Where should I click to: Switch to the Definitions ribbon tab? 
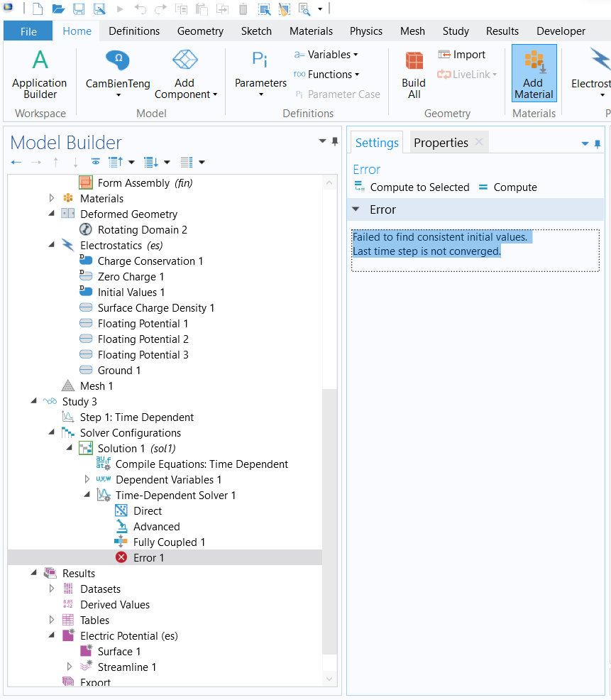[134, 31]
